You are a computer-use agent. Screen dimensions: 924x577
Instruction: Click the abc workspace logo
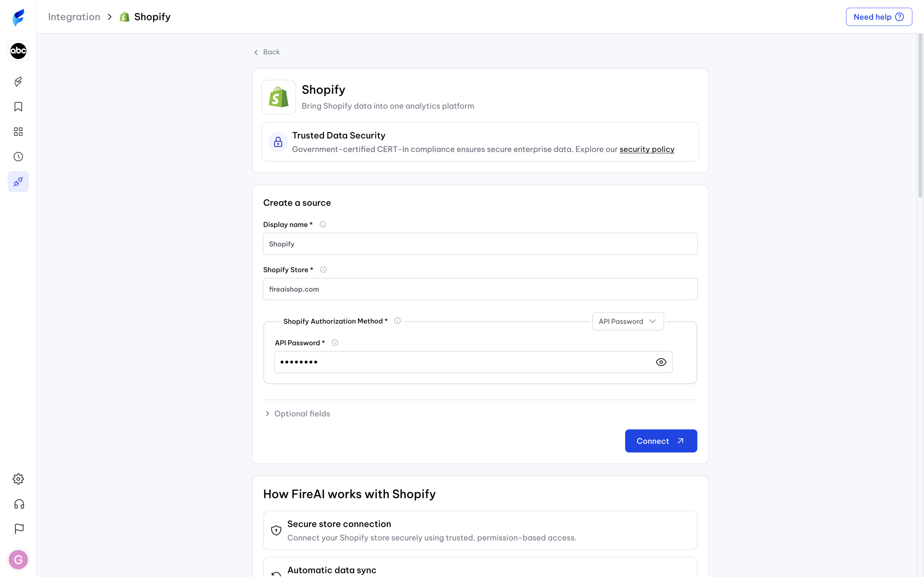[x=18, y=51]
